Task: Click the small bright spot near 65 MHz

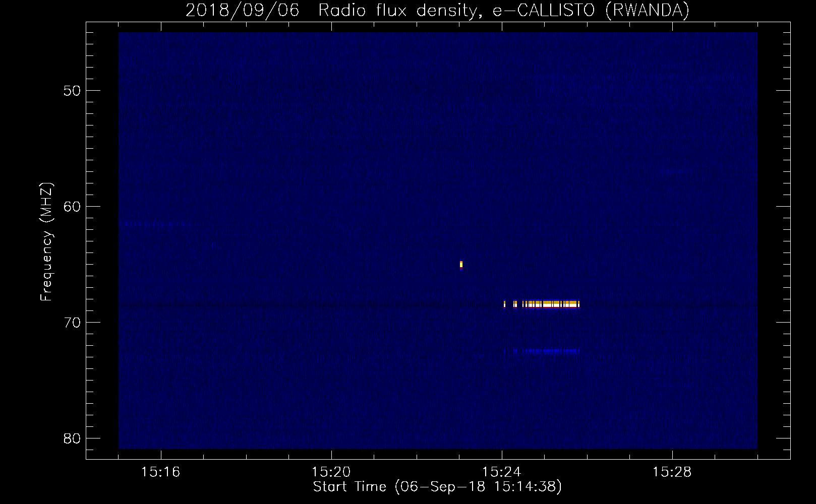Action: pos(461,265)
